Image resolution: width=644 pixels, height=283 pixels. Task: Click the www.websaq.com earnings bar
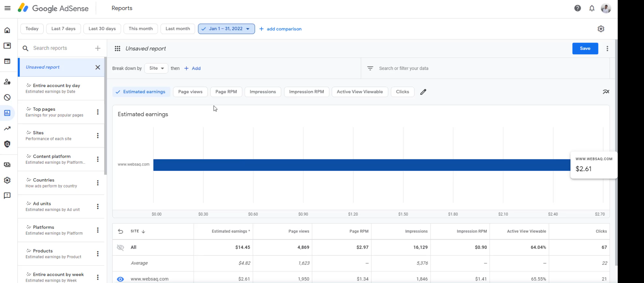click(362, 165)
